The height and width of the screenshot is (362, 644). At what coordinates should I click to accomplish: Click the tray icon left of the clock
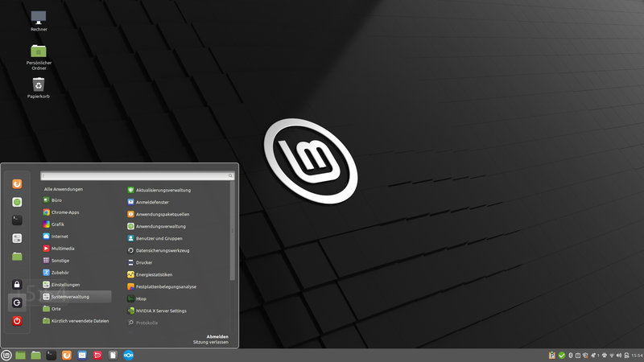pyautogui.click(x=627, y=356)
